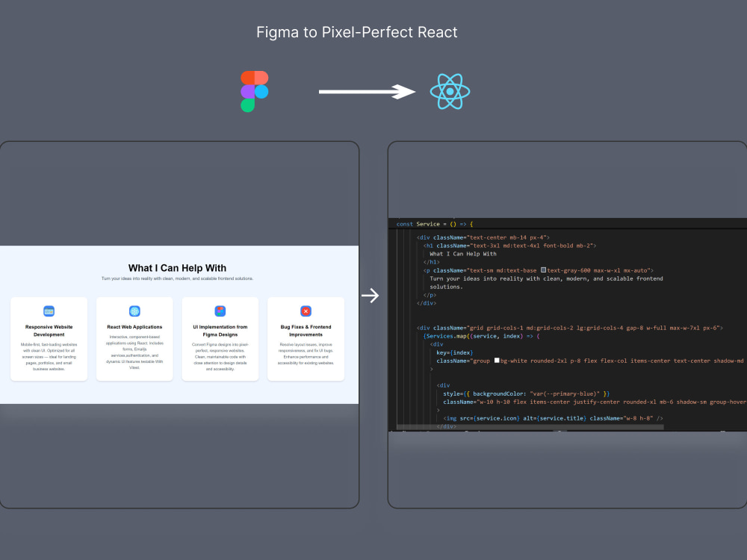Screen dimensions: 747x560
Task: Click the 'React Web Applications' card title
Action: (x=134, y=327)
